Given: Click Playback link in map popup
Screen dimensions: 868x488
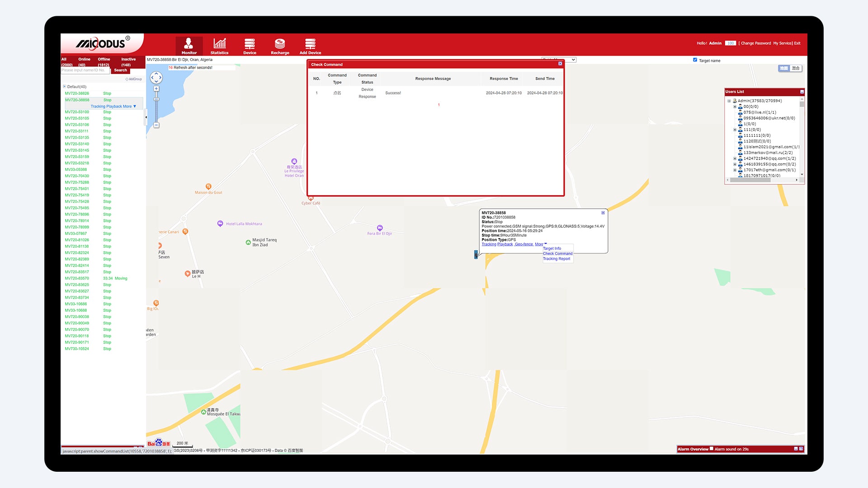Looking at the screenshot, I should click(505, 244).
